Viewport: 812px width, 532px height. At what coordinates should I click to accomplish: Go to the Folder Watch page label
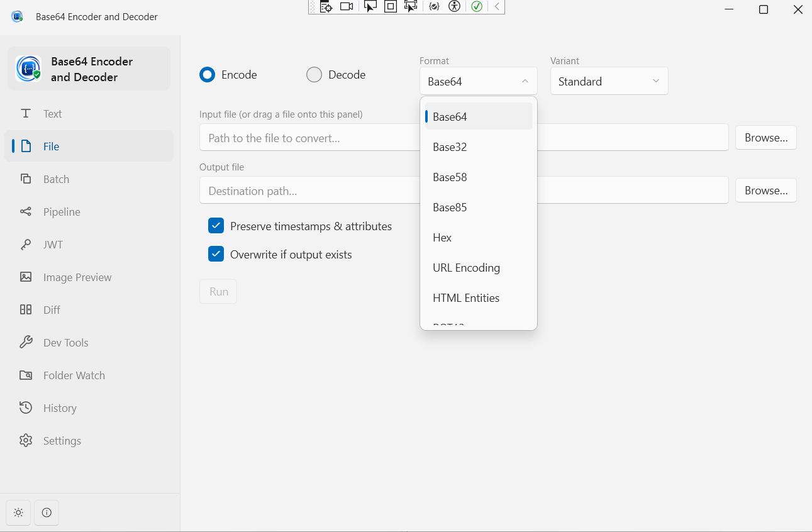click(x=74, y=375)
